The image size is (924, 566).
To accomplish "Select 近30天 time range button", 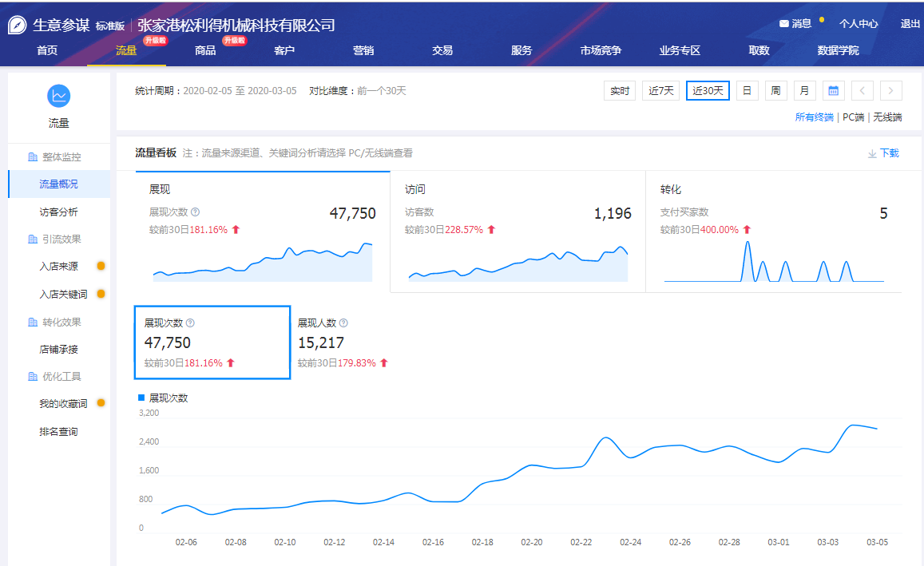I will (708, 91).
